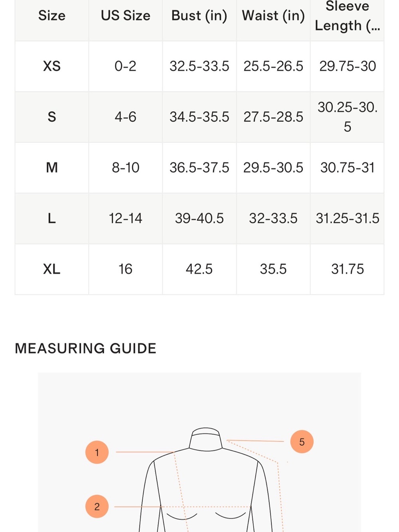This screenshot has width=399, height=532.
Task: Select the L size row label
Action: (52, 218)
